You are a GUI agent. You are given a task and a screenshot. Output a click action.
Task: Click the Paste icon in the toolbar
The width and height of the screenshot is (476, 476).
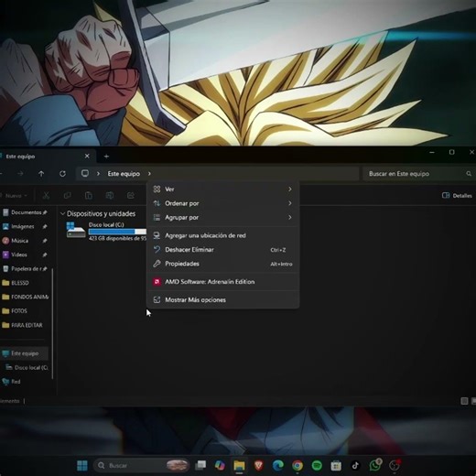[89, 196]
